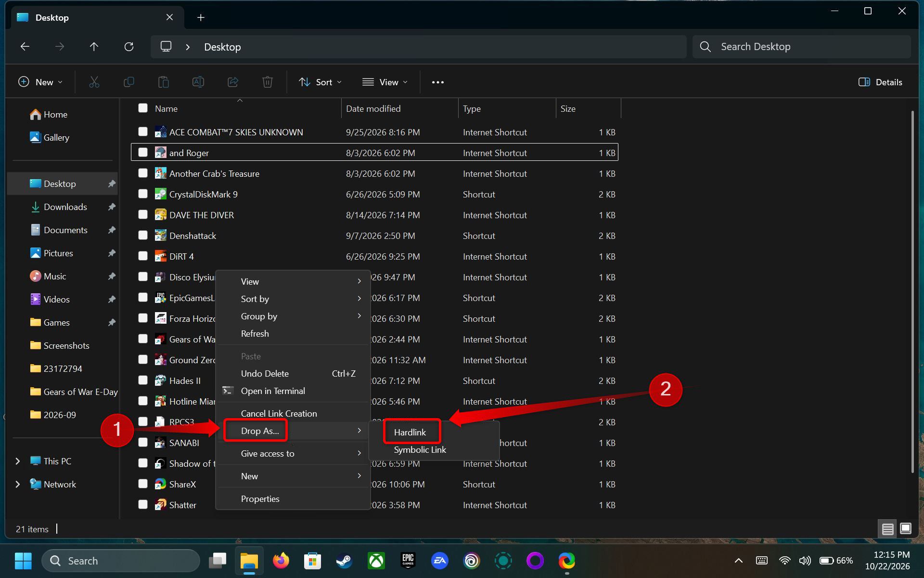
Task: Open Steam from the taskbar
Action: 344,561
